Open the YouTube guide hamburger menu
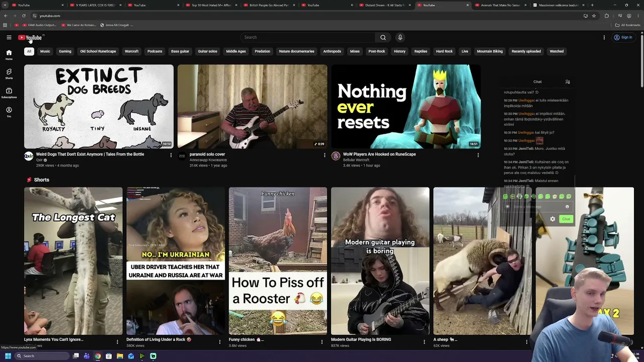Viewport: 644px width, 362px height. pos(9,37)
